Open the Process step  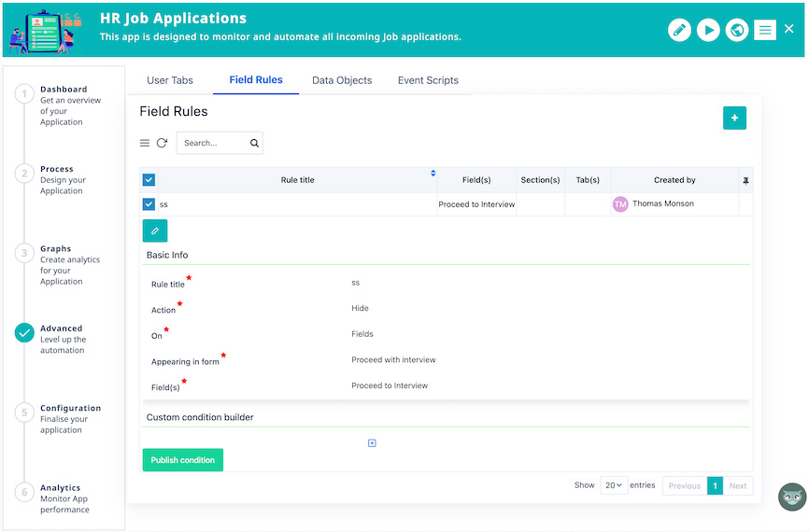[x=63, y=180]
